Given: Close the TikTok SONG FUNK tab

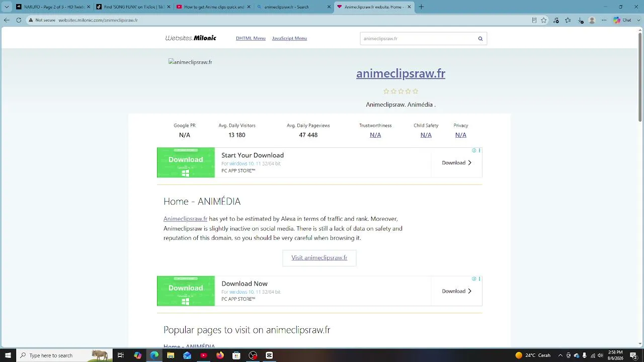Looking at the screenshot, I should [169, 7].
